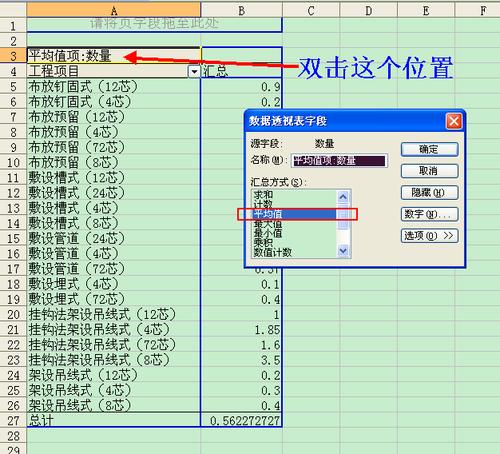
Task: Click cell 挂钩法架设吊线式（8芯）
Action: [x=114, y=360]
